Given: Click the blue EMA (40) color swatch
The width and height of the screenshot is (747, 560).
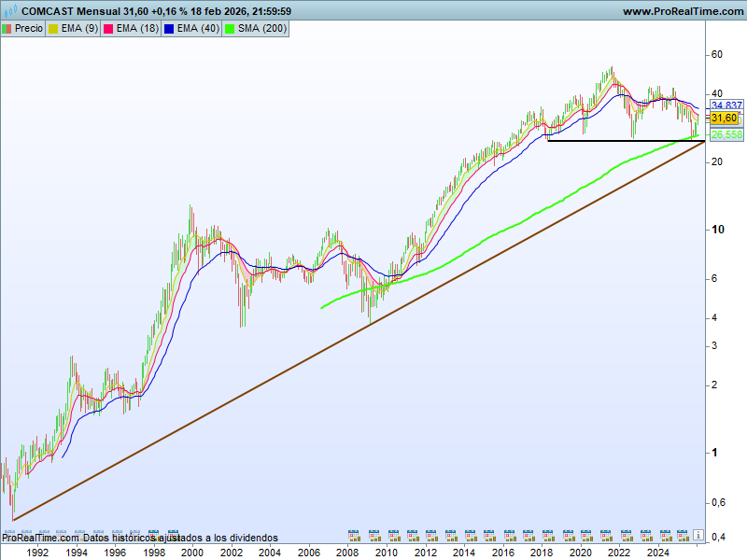Looking at the screenshot, I should (169, 29).
